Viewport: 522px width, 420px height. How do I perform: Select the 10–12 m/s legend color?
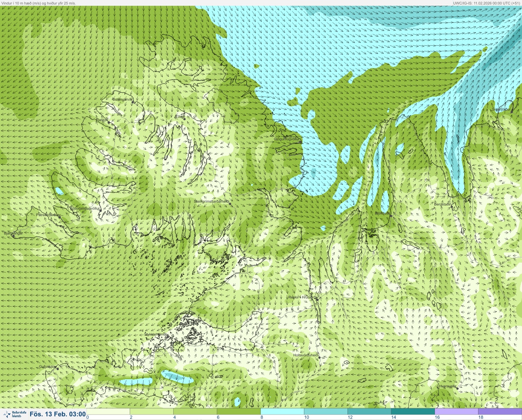click(x=326, y=411)
